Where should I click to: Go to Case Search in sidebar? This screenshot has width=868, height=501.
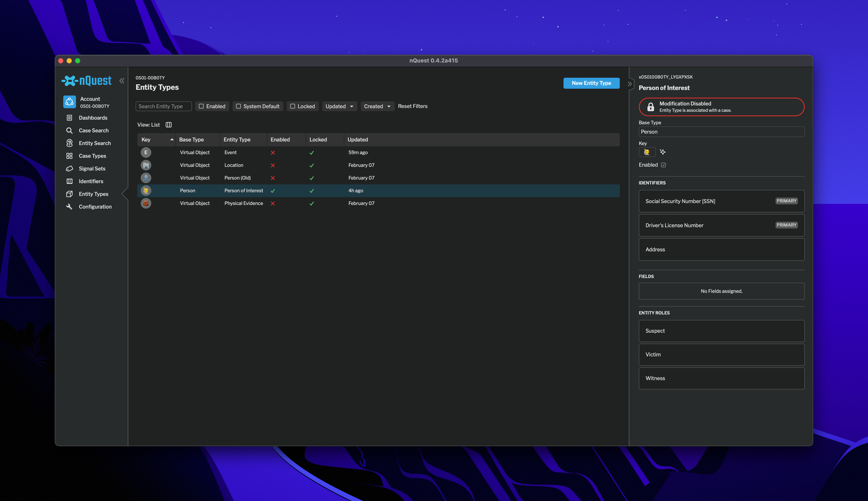coord(93,131)
